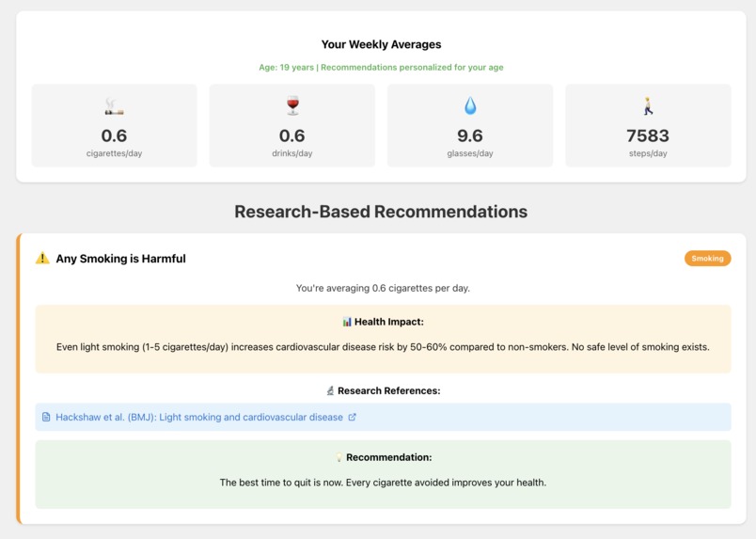Viewport: 756px width, 539px height.
Task: Click the drinks/day label
Action: click(292, 153)
